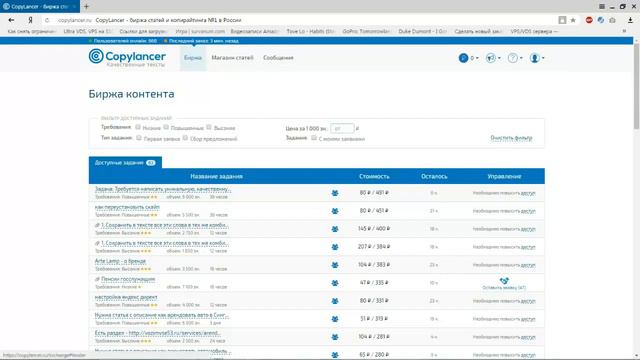640x360 pixels.
Task: Click group icon in row 145 ₽ / 400 ₽
Action: click(x=335, y=229)
